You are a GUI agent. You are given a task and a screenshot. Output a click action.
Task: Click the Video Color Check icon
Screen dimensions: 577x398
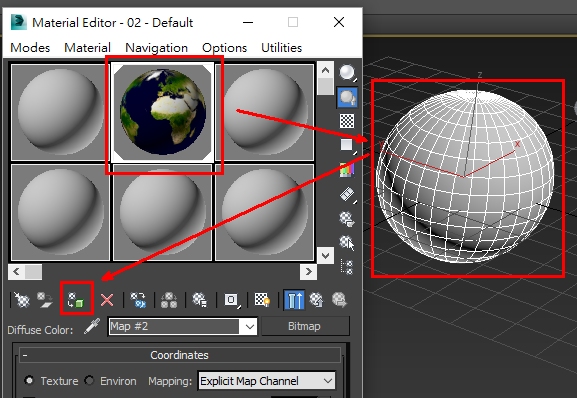[x=347, y=170]
